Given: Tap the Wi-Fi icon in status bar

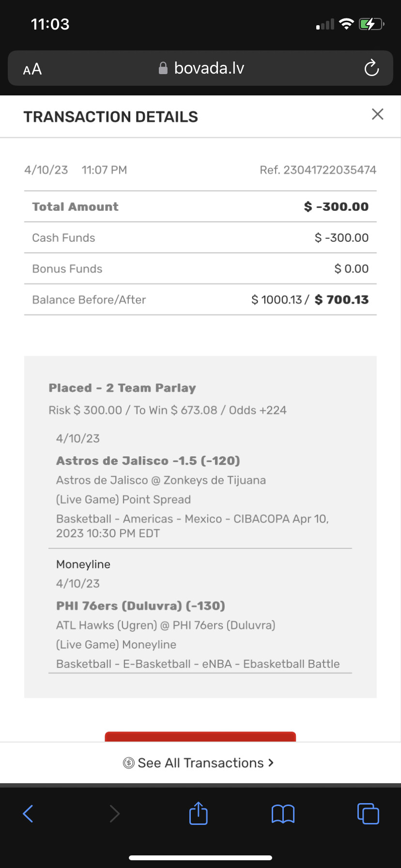Looking at the screenshot, I should [346, 24].
